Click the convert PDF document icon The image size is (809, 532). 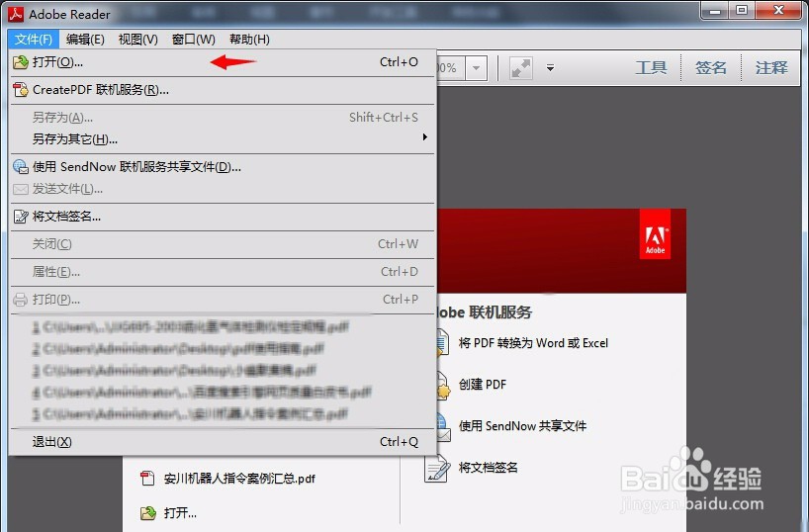pos(442,343)
